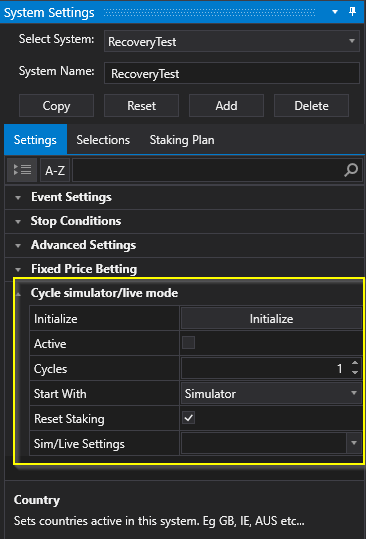Image resolution: width=366 pixels, height=539 pixels.
Task: Click the Initialize button
Action: pyautogui.click(x=271, y=319)
